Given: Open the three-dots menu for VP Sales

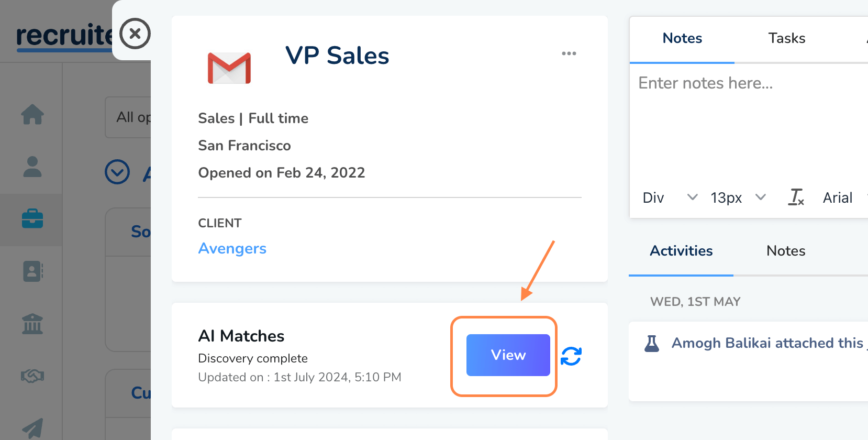Looking at the screenshot, I should (569, 53).
